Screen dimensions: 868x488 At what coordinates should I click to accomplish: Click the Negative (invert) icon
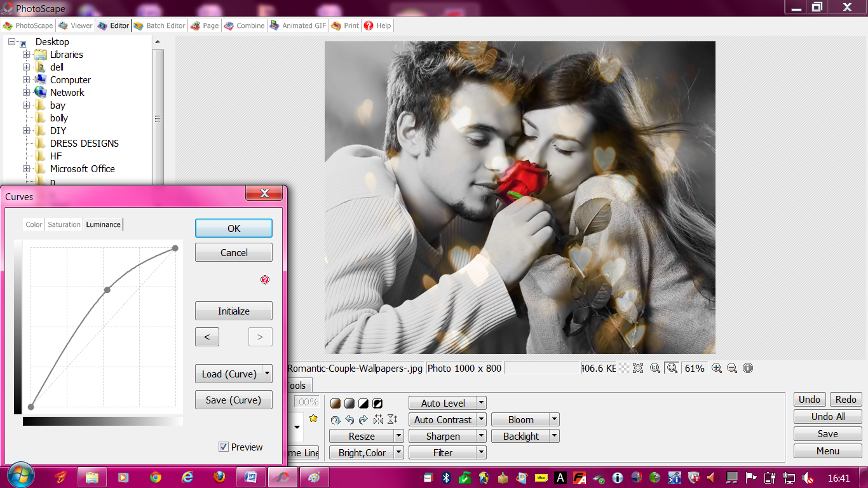click(377, 403)
